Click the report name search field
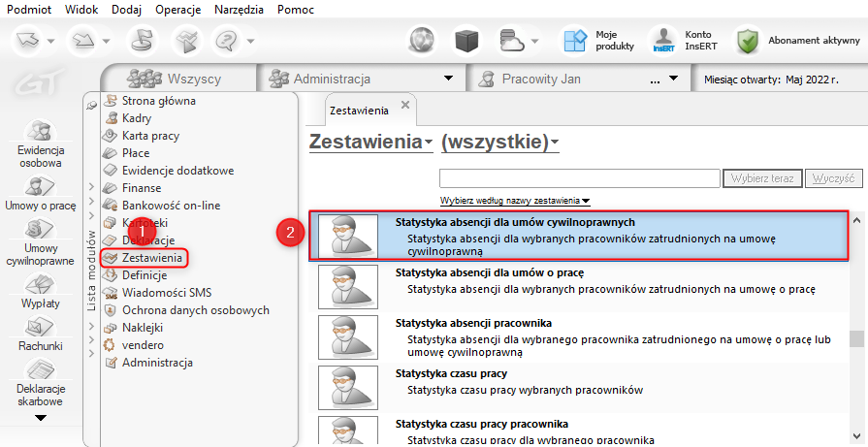The image size is (868, 447). pos(579,178)
